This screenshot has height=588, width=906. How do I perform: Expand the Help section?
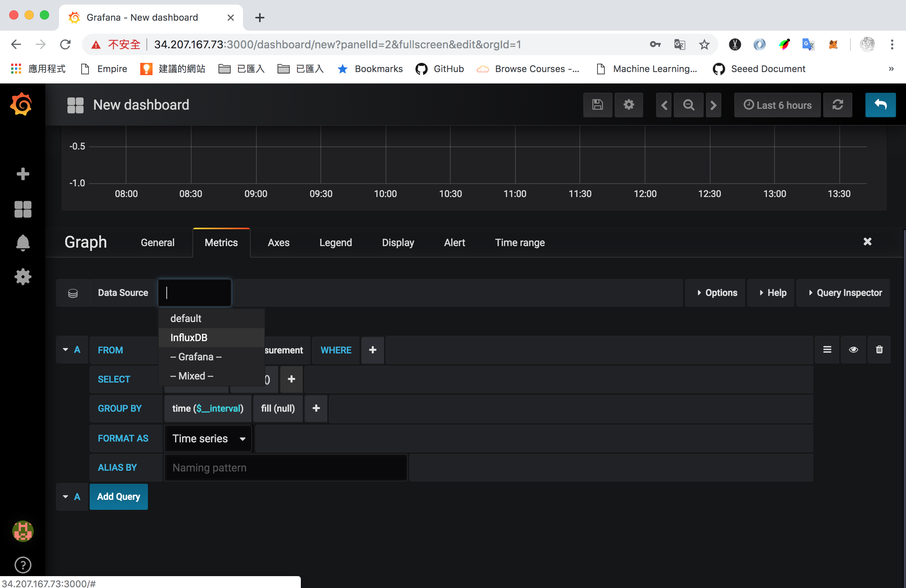point(771,293)
